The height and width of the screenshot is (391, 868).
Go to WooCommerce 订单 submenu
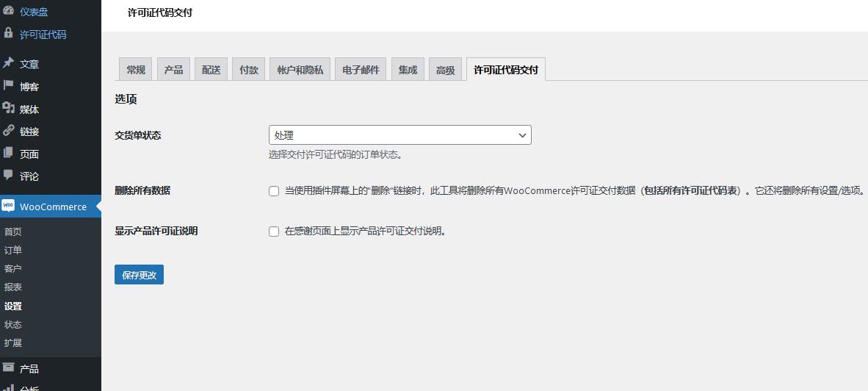[12, 251]
